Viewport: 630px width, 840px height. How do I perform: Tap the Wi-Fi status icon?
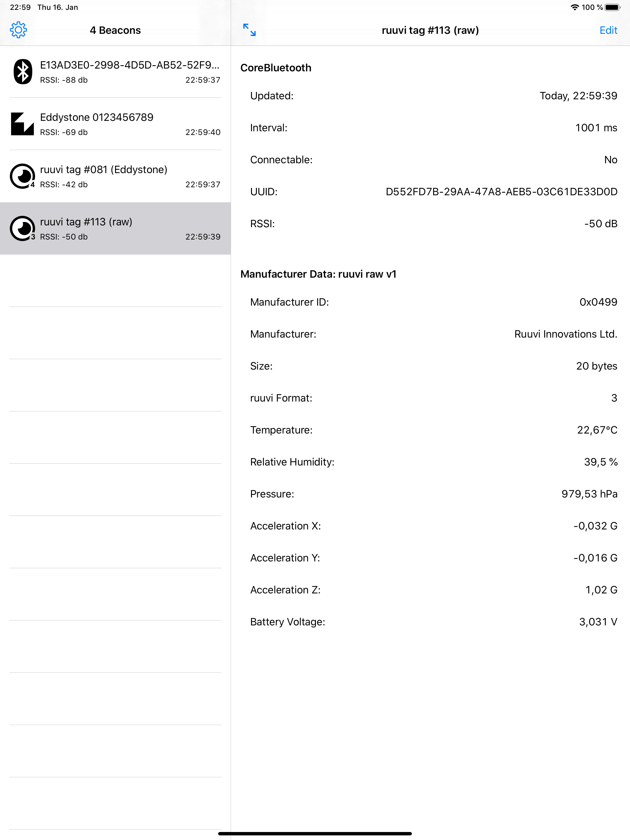click(575, 7)
